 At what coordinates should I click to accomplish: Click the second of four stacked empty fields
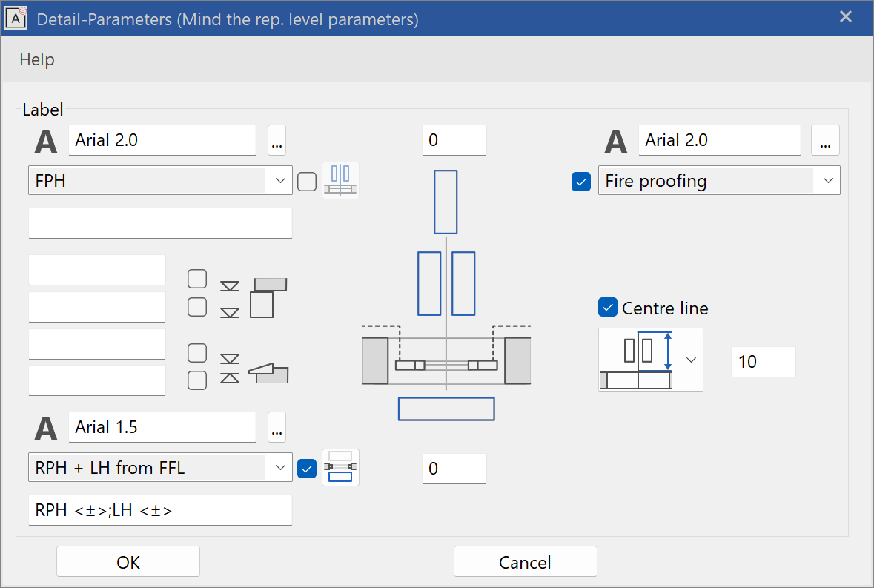(x=97, y=307)
